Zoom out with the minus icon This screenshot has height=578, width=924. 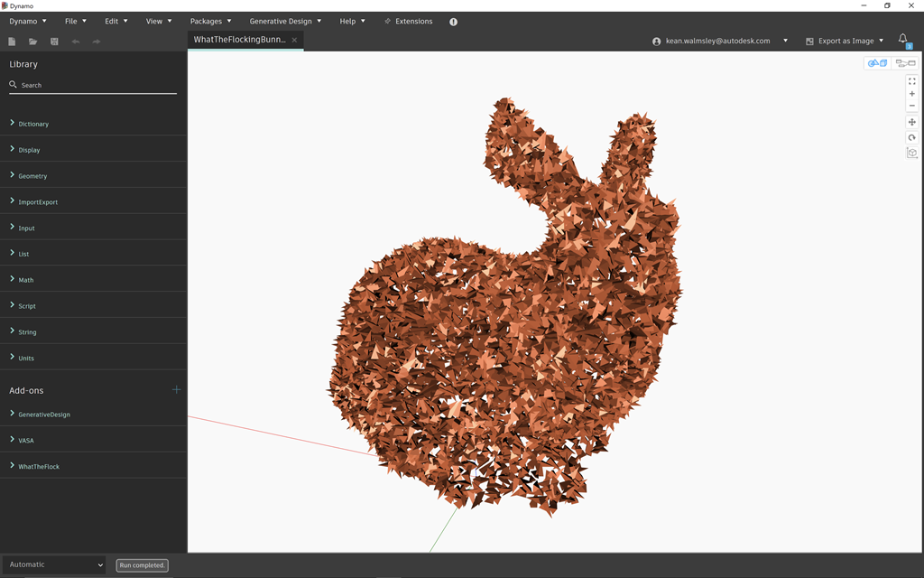(911, 106)
